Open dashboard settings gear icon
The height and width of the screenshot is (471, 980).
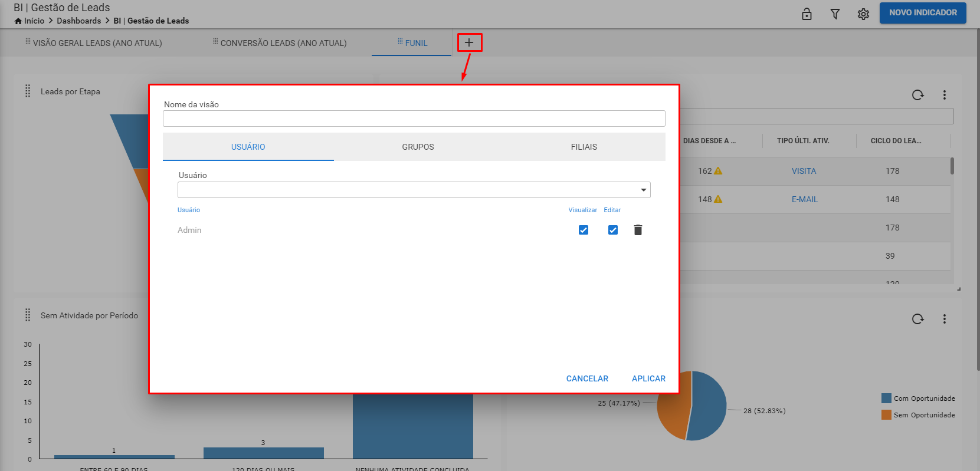point(863,14)
